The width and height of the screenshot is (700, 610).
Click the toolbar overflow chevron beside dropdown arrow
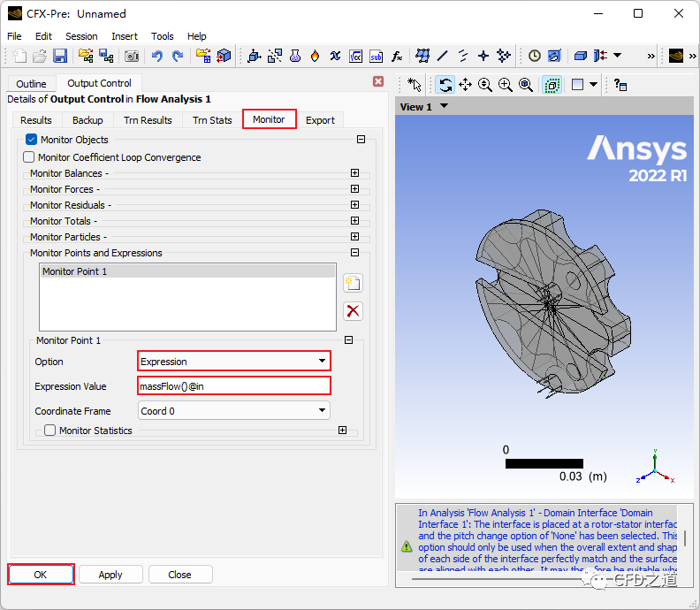pyautogui.click(x=651, y=56)
